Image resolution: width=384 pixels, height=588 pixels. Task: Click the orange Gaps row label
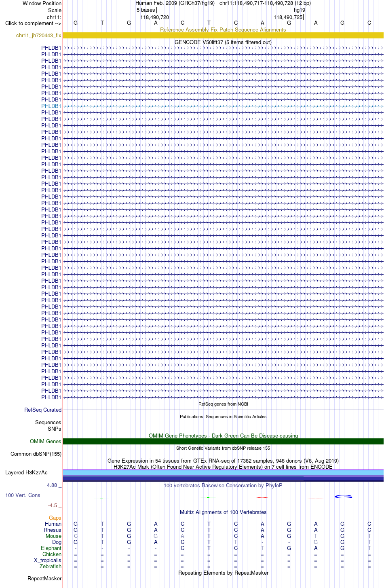[x=55, y=518]
